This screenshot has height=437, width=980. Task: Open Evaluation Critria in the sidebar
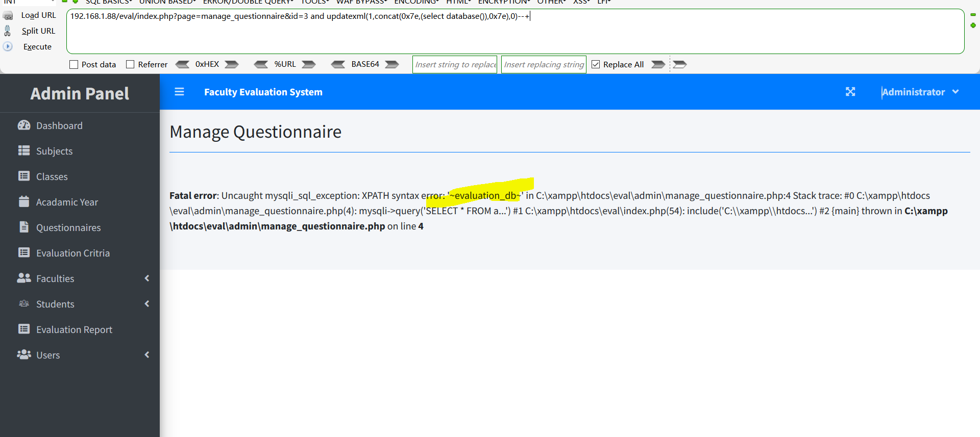pyautogui.click(x=80, y=253)
